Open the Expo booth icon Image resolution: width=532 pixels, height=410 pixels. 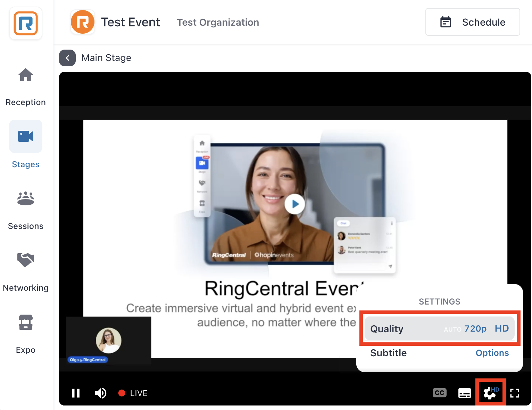pos(26,322)
